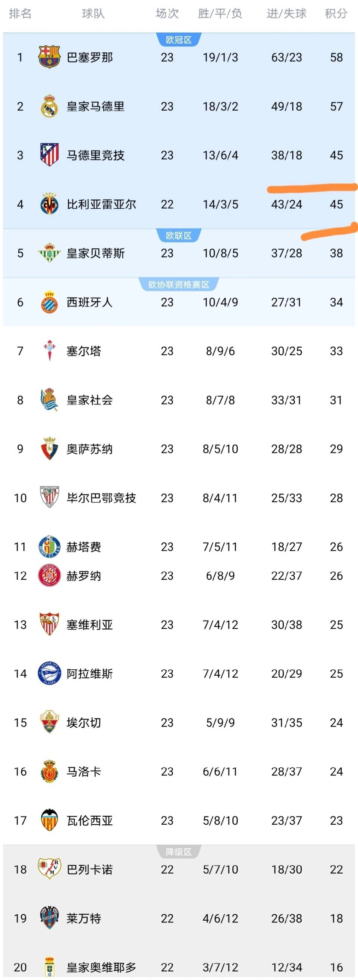Screen dimensions: 358x980
Task: Open the Espanyol crest icon
Action: click(x=49, y=302)
